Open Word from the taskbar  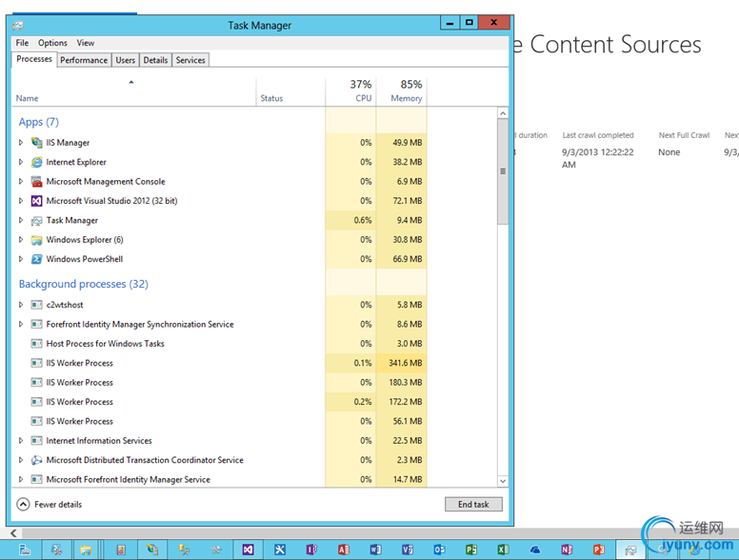[x=375, y=550]
